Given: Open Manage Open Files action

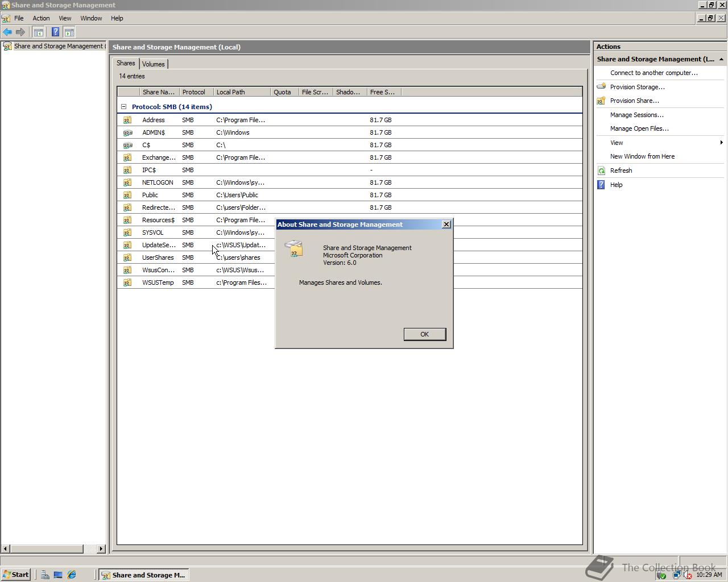Looking at the screenshot, I should click(x=639, y=128).
